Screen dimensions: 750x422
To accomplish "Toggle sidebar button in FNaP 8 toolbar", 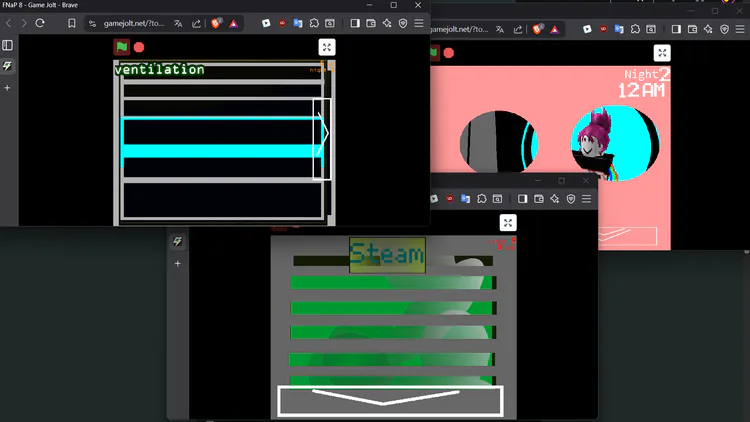I will (355, 23).
